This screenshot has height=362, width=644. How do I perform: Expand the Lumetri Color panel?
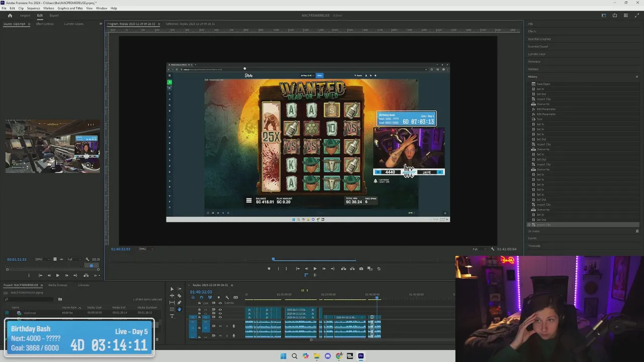pyautogui.click(x=537, y=54)
